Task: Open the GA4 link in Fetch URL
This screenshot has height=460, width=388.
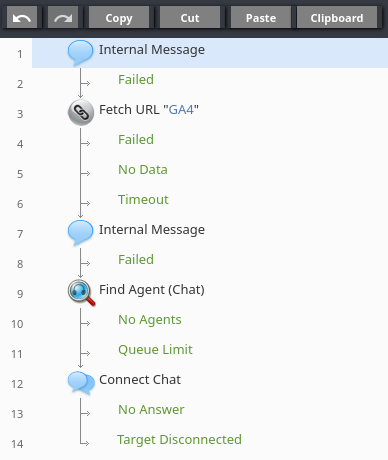Action: tap(181, 110)
